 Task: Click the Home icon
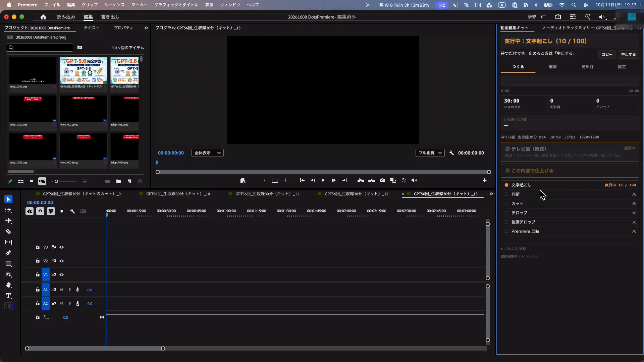click(43, 17)
